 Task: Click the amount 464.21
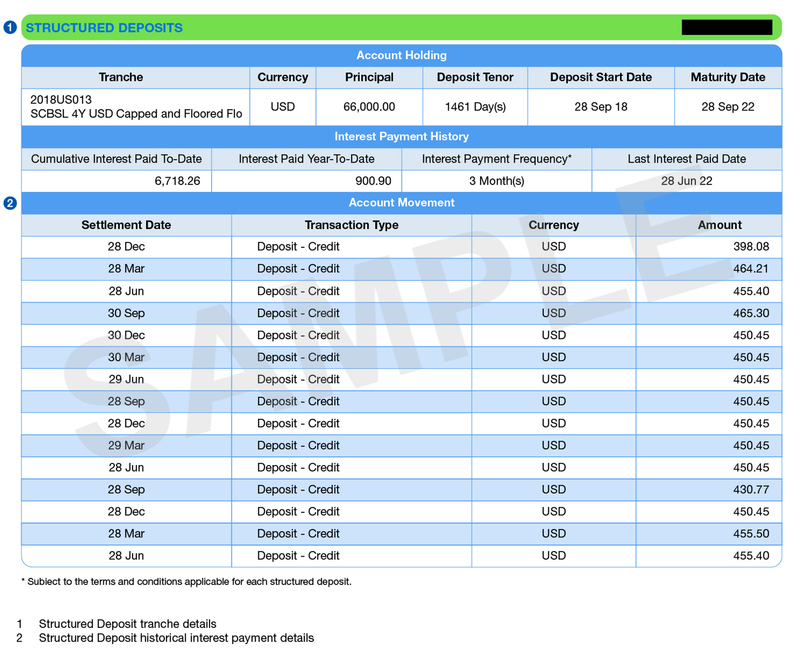[x=751, y=269]
